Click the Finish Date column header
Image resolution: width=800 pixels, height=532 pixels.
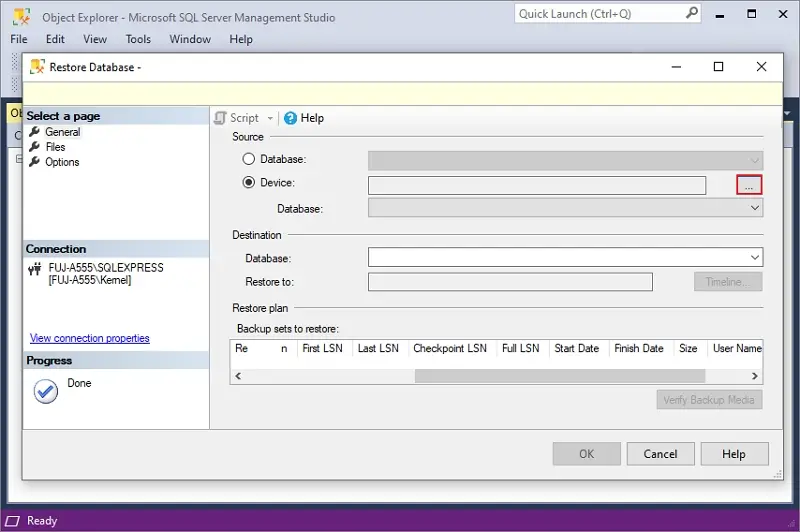coord(639,348)
